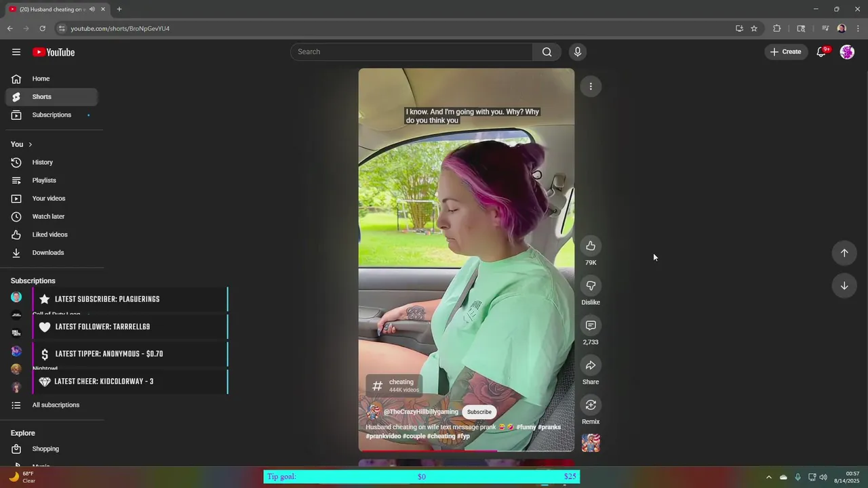
Task: Click the Create button
Action: tap(786, 52)
